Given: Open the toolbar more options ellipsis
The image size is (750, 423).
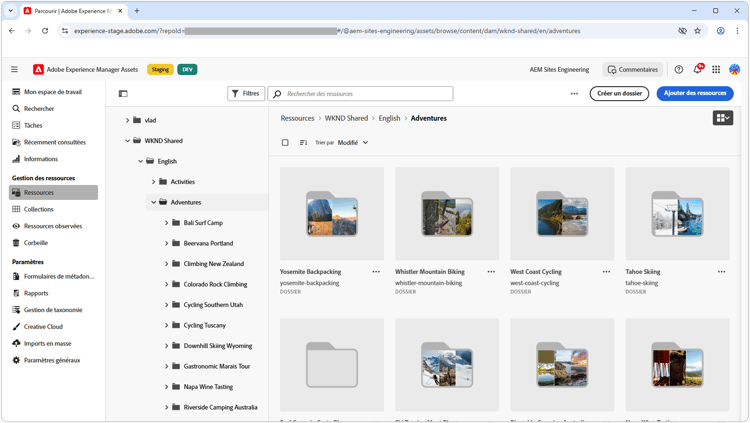Looking at the screenshot, I should click(574, 94).
